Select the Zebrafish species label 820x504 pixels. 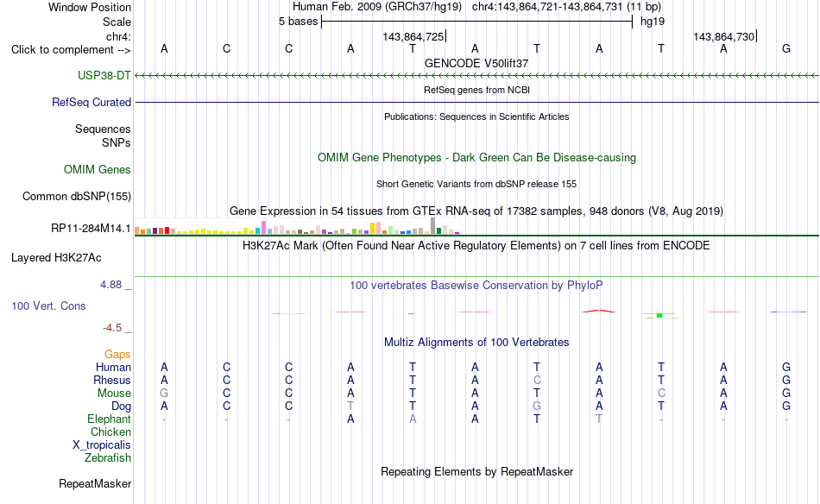coord(108,457)
